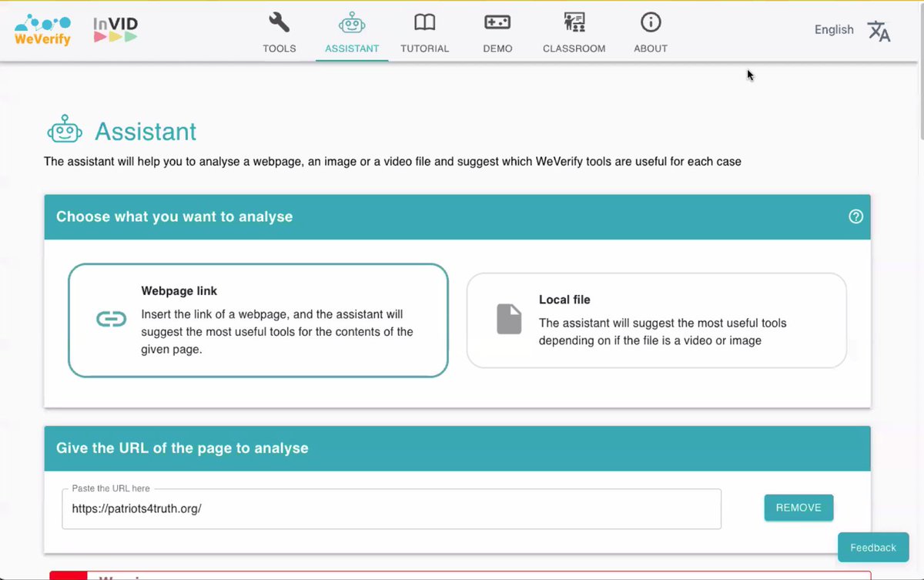The image size is (924, 580).
Task: Click the help question mark icon
Action: 855,216
